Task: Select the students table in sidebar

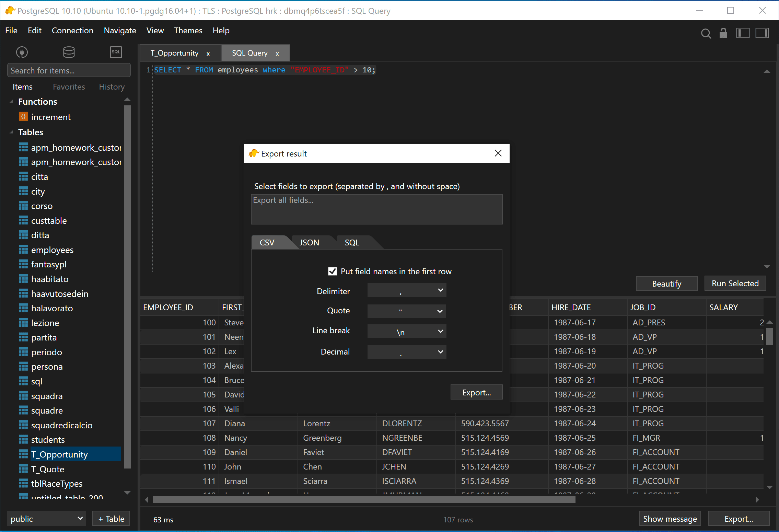Action: [48, 440]
